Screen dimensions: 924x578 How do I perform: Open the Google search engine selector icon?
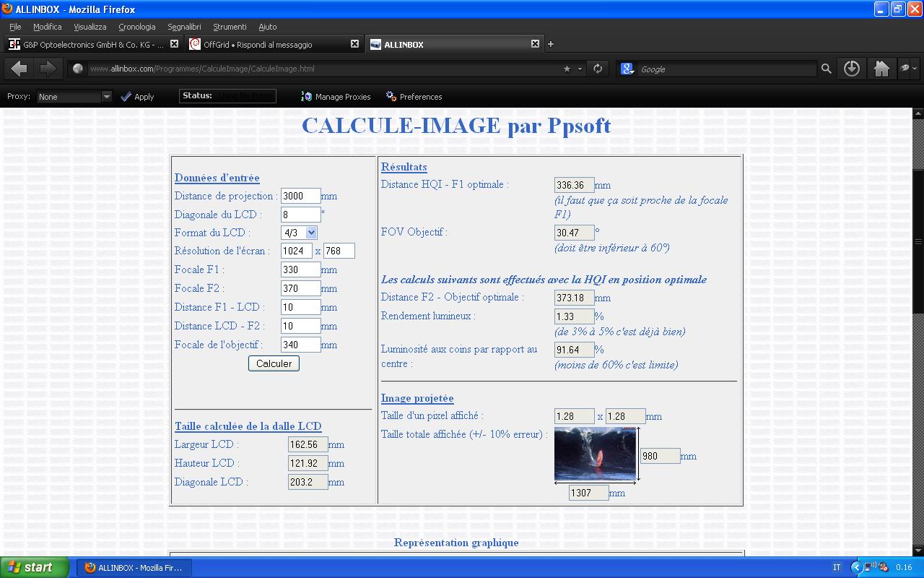[x=627, y=69]
